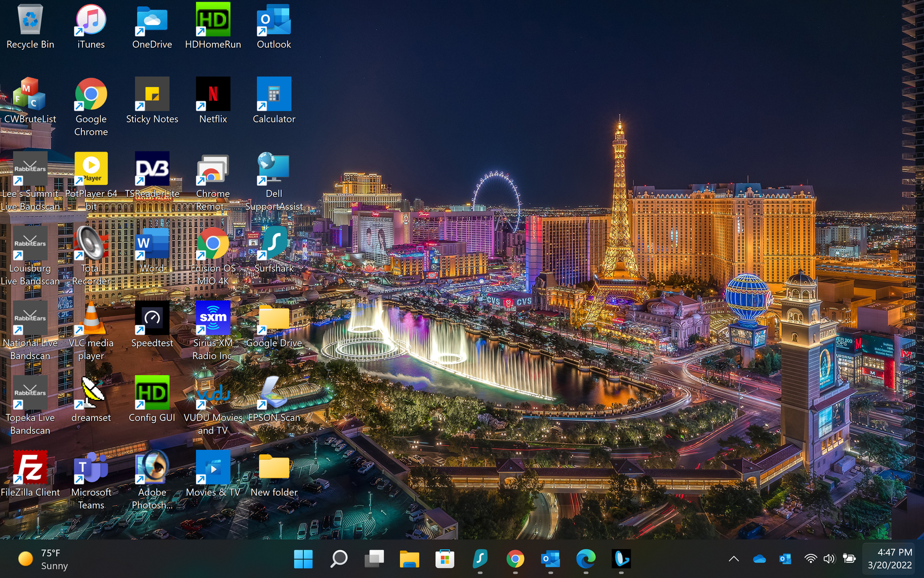Screen dimensions: 924x578
Task: Click the Dell SupportAssist icon
Action: tap(274, 182)
